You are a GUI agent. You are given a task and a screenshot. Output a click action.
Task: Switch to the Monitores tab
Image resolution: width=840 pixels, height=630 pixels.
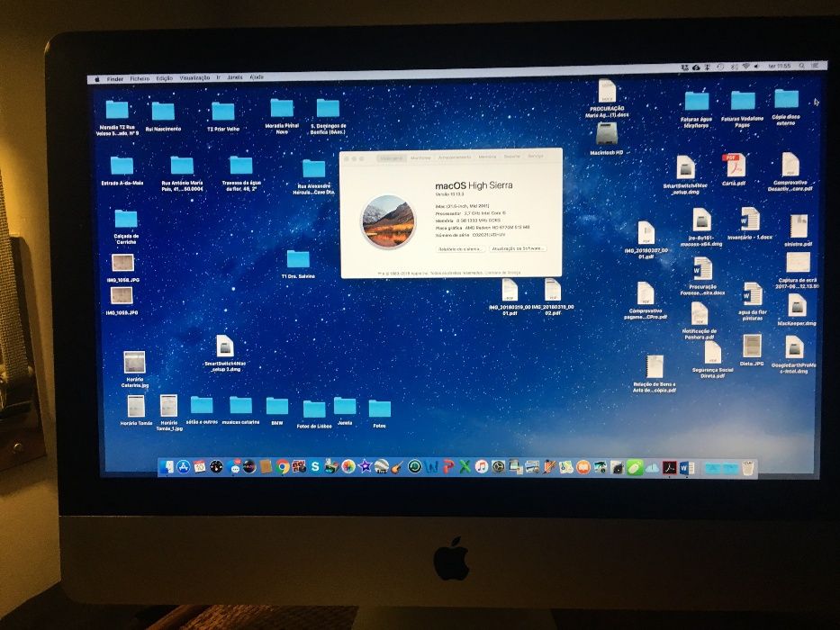[x=420, y=158]
